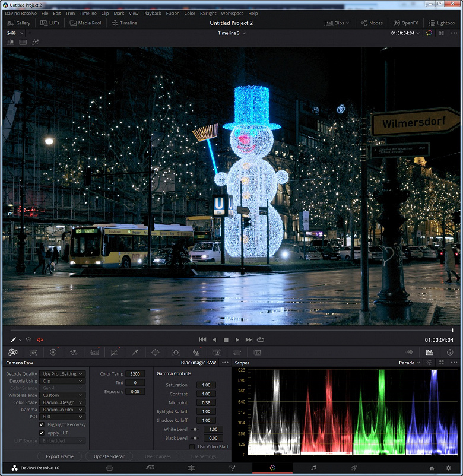
Task: Click the Loop playback icon
Action: coord(261,339)
